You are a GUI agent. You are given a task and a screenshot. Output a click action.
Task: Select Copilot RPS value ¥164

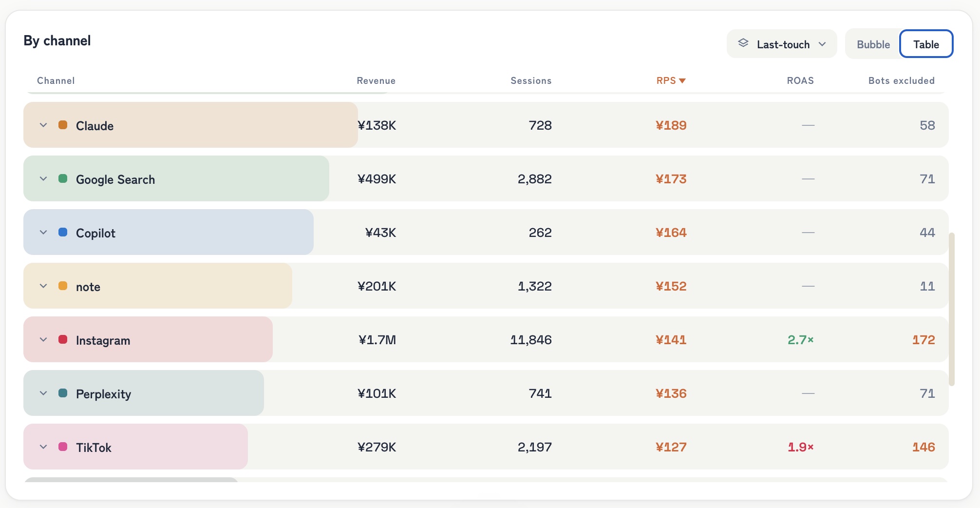click(671, 233)
